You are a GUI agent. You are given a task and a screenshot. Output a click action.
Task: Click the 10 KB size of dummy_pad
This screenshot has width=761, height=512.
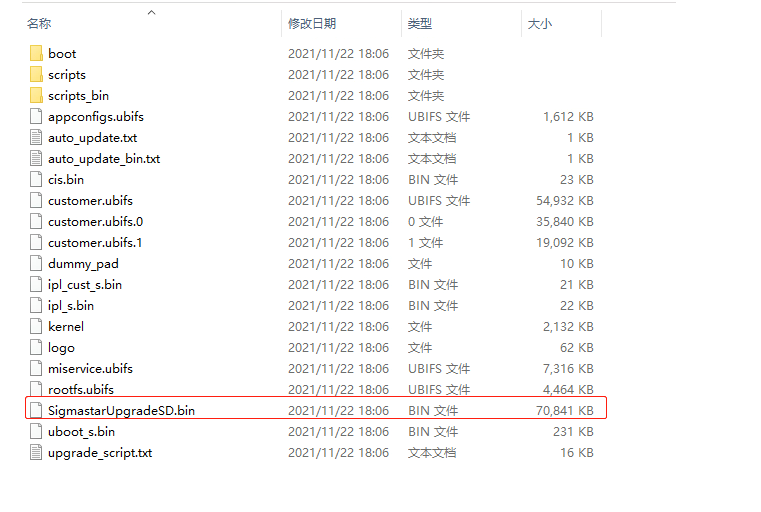click(x=577, y=264)
